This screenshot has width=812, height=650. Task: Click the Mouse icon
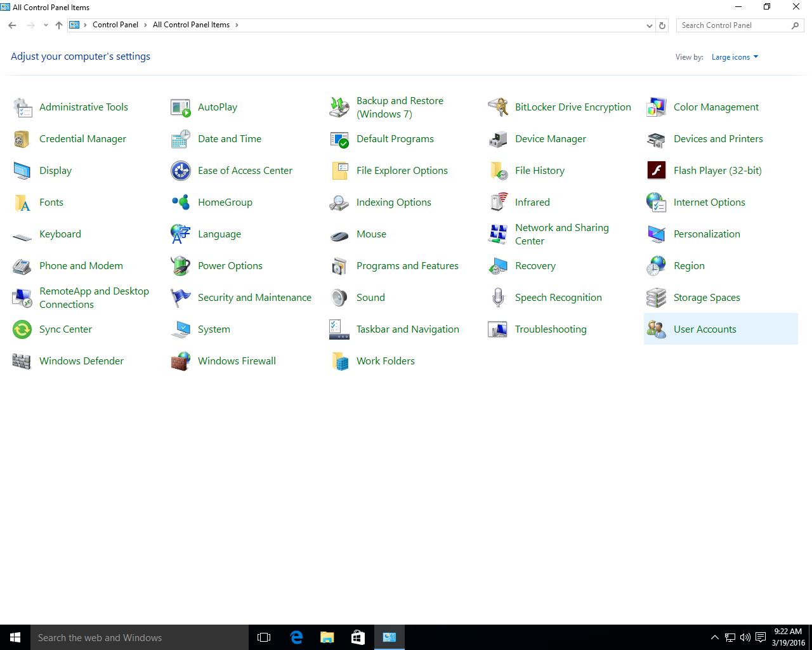point(339,236)
